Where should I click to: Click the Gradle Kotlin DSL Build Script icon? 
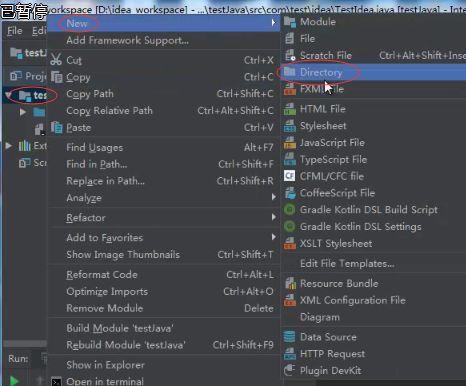(x=289, y=210)
